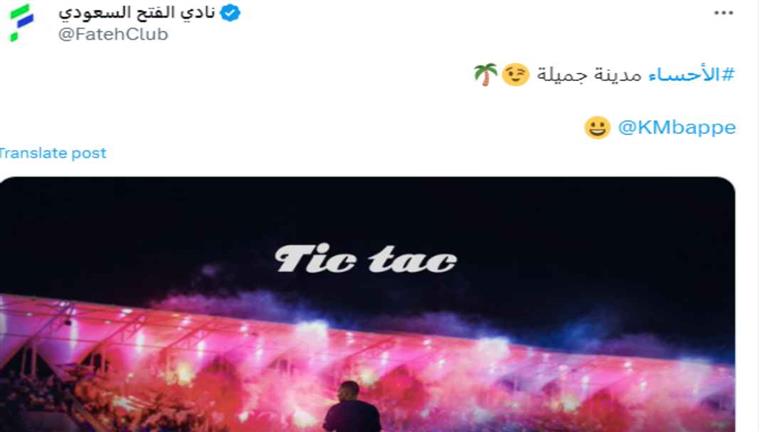This screenshot has height=432, width=768.
Task: Open the @KMbappe mention
Action: pyautogui.click(x=677, y=128)
